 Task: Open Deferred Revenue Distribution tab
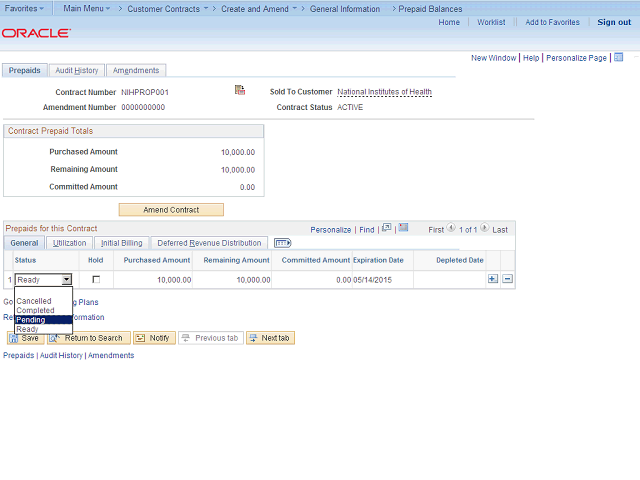[x=209, y=243]
